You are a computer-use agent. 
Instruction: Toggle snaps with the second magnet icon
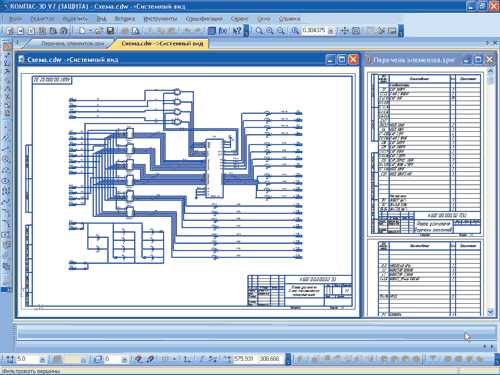150,359
